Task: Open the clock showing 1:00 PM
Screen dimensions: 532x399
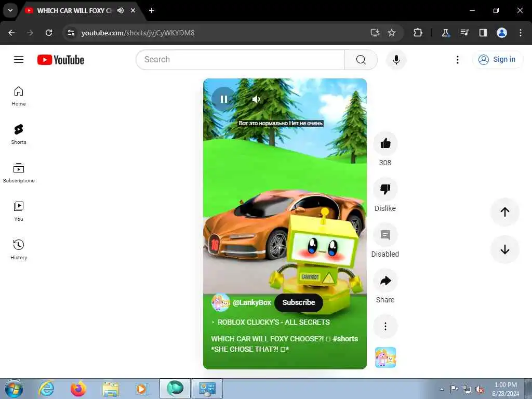Action: pyautogui.click(x=506, y=389)
